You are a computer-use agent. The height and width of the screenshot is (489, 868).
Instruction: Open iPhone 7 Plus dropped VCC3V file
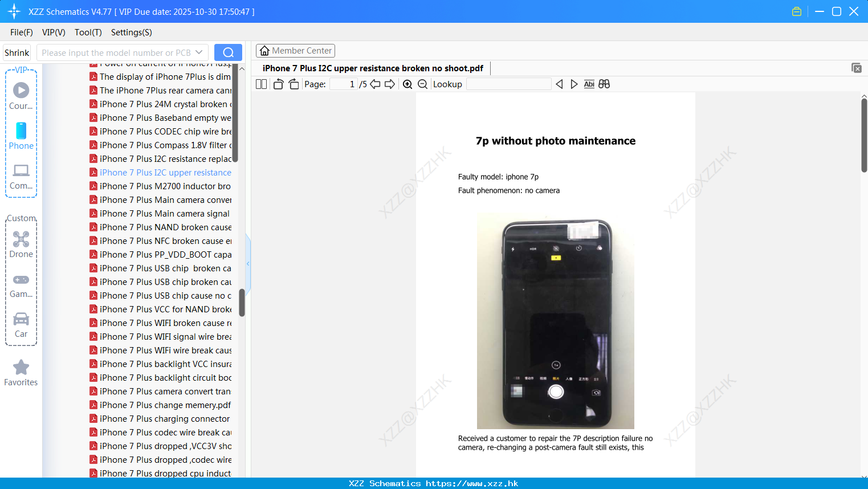(161, 446)
